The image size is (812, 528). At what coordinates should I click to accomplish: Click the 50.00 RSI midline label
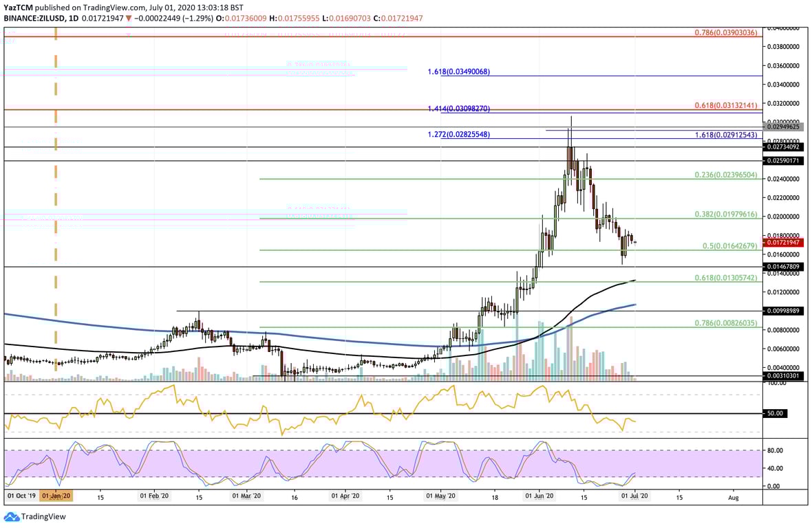[776, 413]
